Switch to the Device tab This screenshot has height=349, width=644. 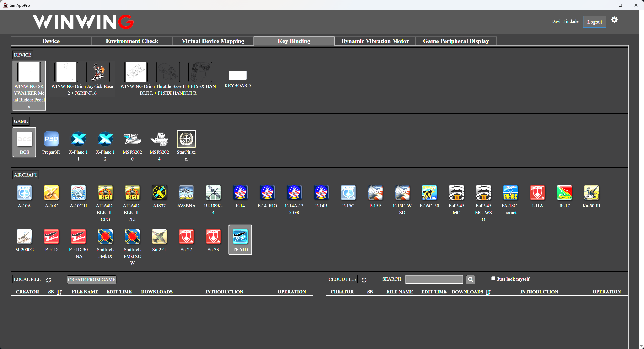51,41
